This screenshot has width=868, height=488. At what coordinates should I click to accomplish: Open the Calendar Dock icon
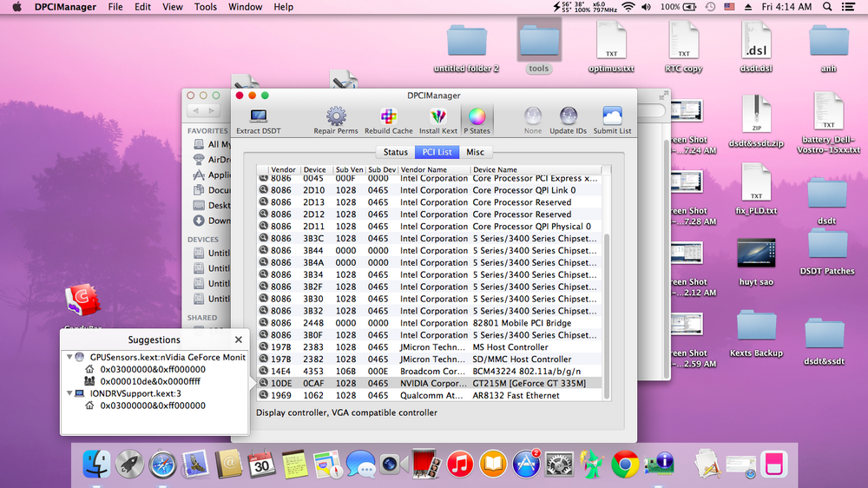(x=261, y=465)
